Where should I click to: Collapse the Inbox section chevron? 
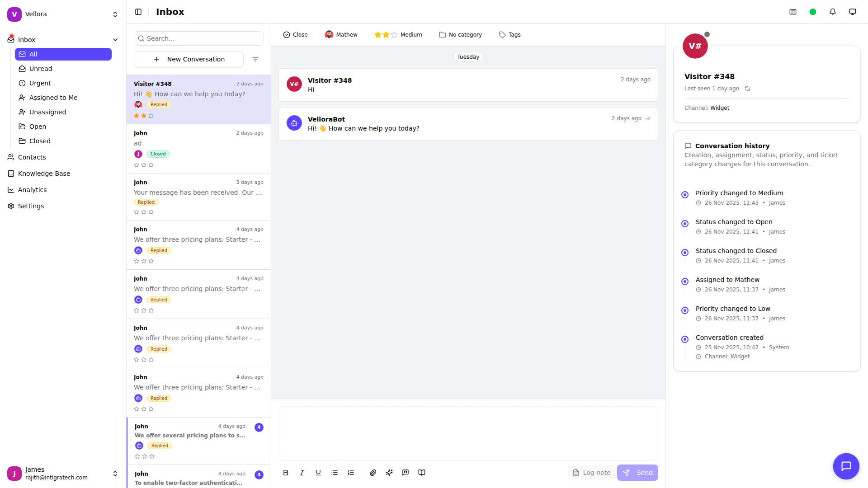click(x=115, y=40)
